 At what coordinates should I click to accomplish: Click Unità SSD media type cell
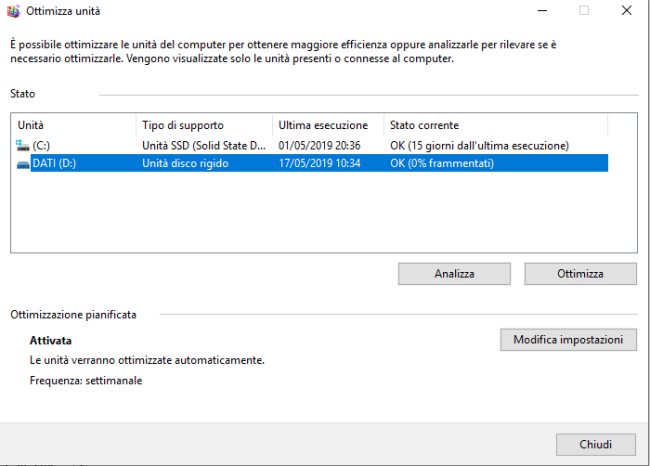pyautogui.click(x=204, y=146)
